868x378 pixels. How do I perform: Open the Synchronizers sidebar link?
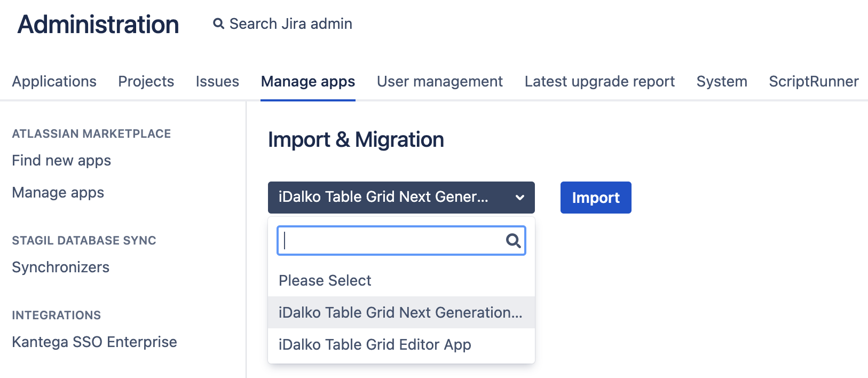(61, 267)
